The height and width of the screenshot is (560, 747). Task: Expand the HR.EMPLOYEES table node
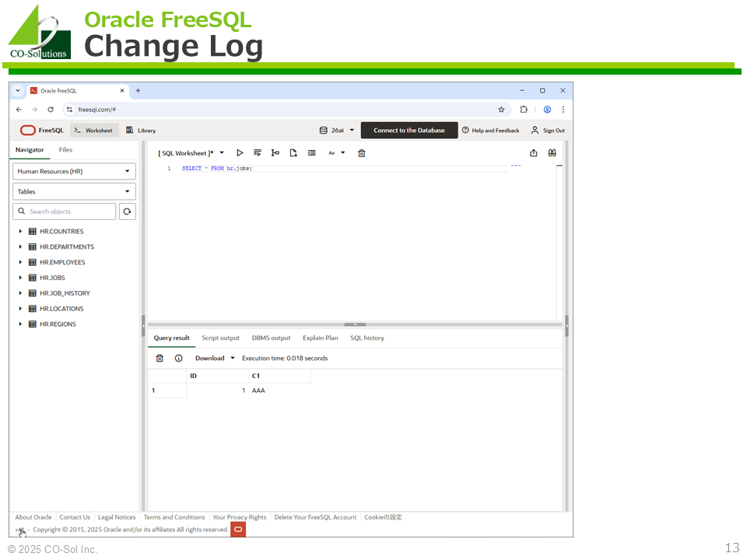tap(21, 262)
